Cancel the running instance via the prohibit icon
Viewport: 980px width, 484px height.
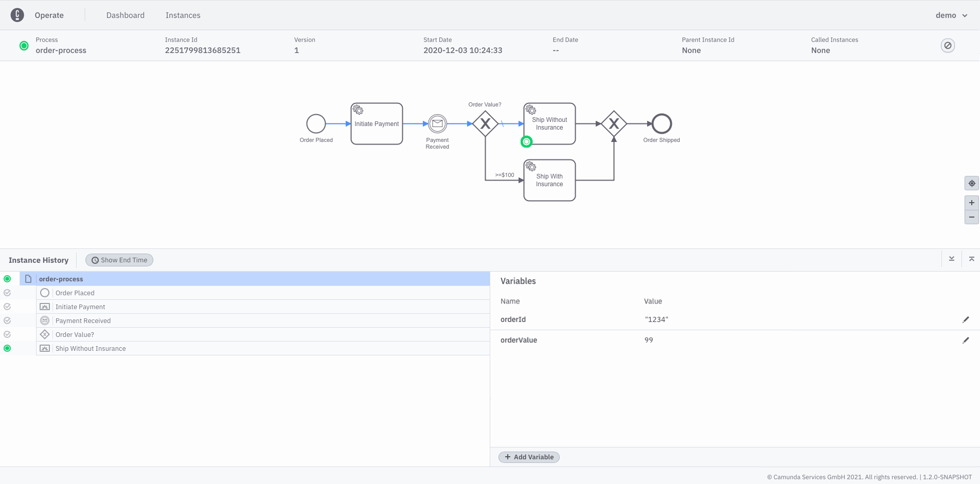click(947, 45)
